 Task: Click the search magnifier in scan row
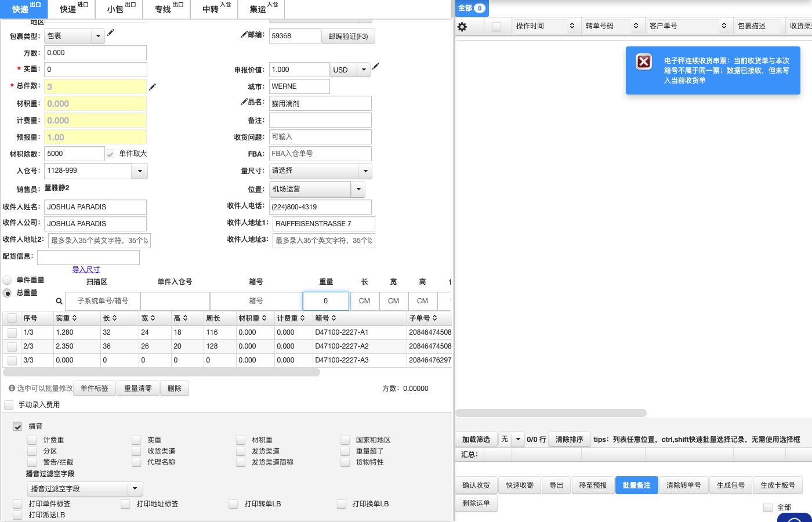coord(59,301)
